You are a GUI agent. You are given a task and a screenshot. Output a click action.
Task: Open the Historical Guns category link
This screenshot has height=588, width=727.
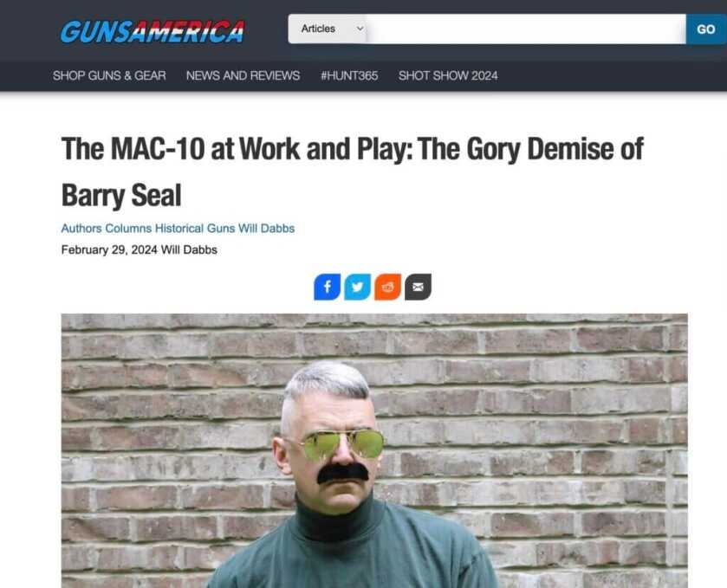(195, 229)
